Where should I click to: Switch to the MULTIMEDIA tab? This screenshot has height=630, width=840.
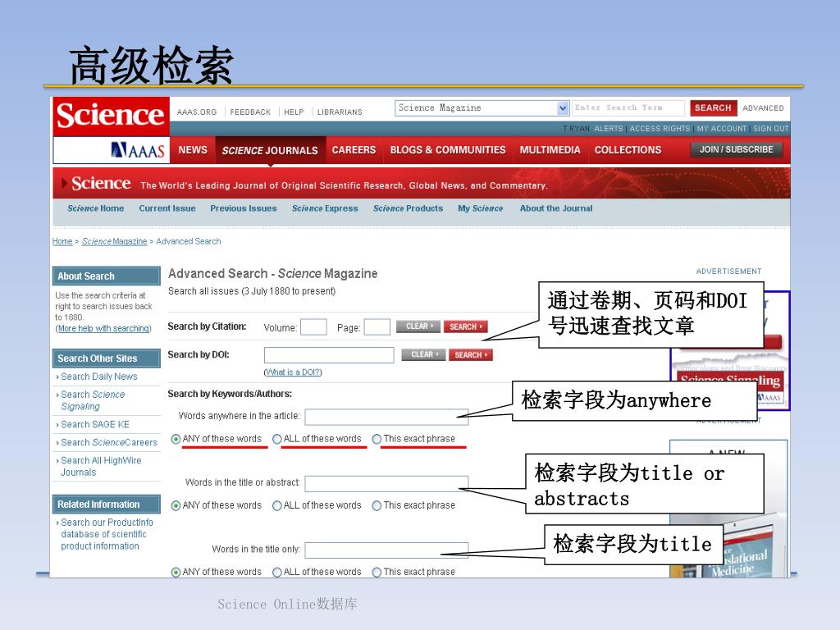point(550,150)
